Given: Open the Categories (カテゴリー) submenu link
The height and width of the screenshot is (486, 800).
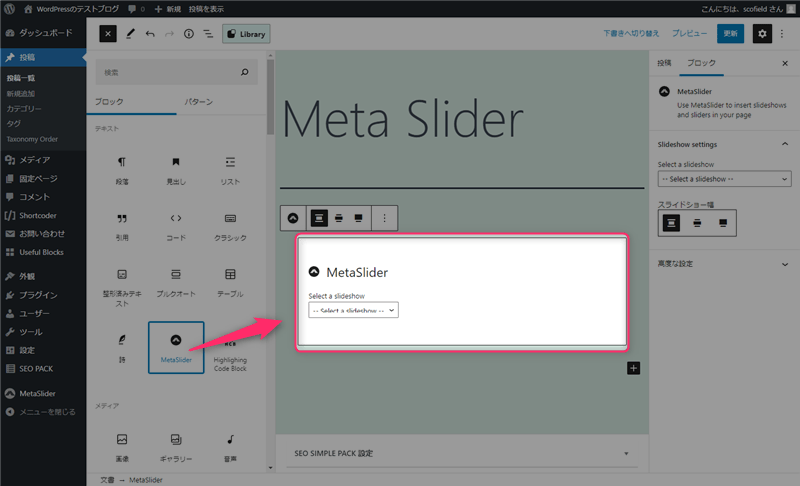Looking at the screenshot, I should pyautogui.click(x=24, y=109).
